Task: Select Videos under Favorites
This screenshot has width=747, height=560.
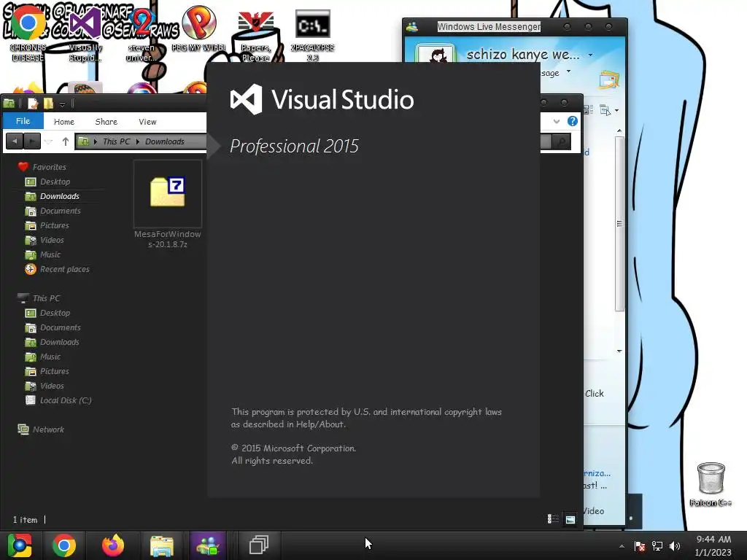Action: pos(52,240)
